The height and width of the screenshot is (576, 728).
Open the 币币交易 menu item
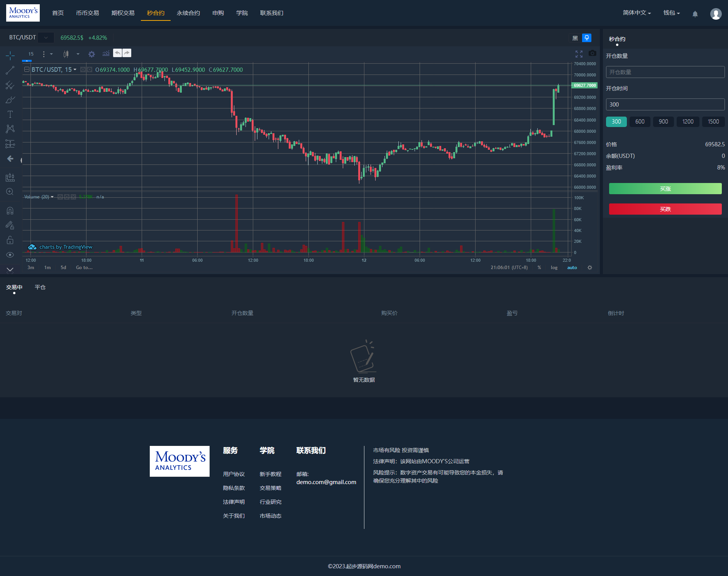[88, 13]
